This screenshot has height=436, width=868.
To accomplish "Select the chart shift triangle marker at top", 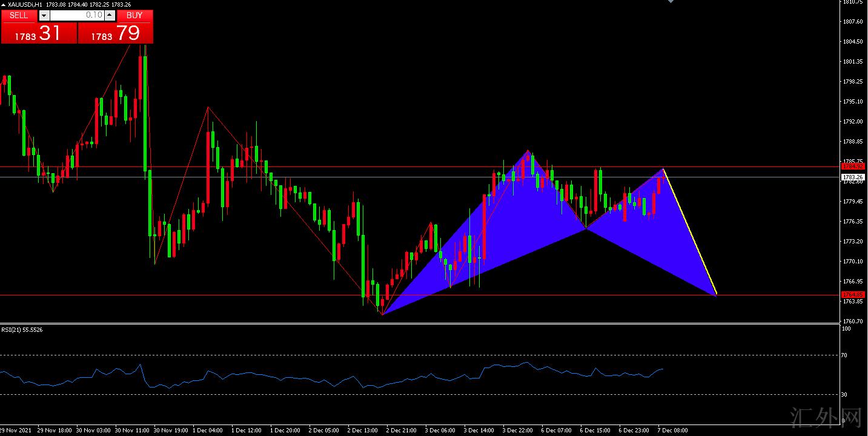I will [671, 2].
